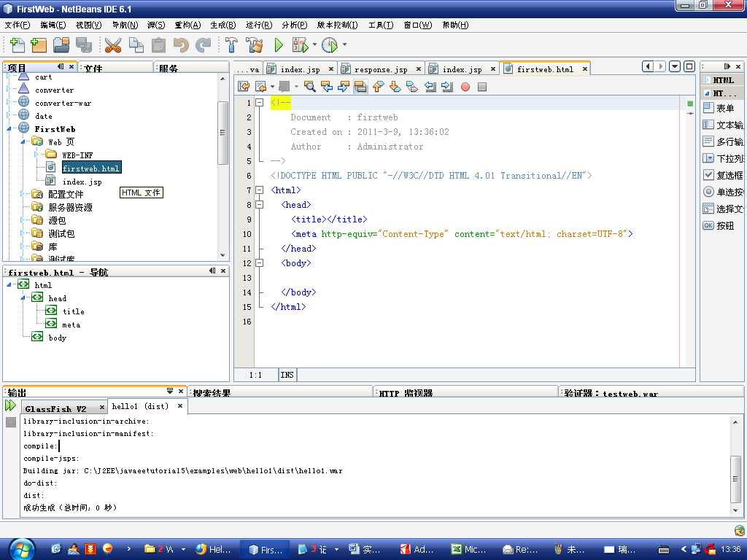
Task: Close the hello1 (dist) output tab
Action: tap(180, 406)
